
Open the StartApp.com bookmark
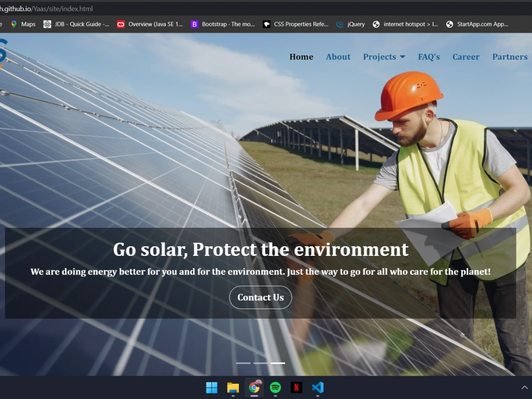click(x=477, y=24)
